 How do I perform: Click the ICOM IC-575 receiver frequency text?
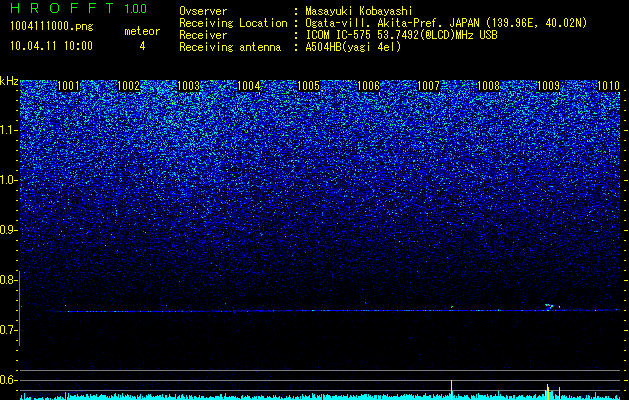[401, 35]
